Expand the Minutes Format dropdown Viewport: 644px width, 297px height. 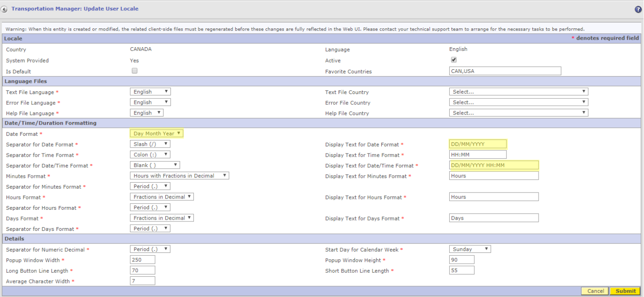click(179, 176)
